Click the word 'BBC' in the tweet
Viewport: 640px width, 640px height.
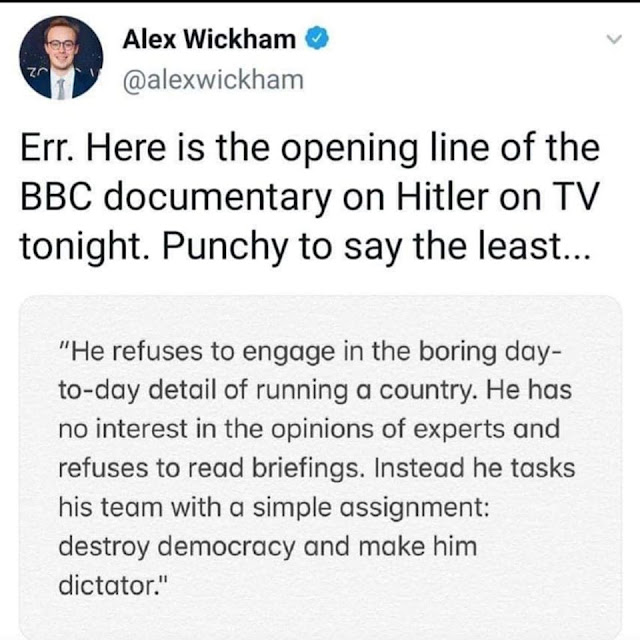[x=56, y=198]
